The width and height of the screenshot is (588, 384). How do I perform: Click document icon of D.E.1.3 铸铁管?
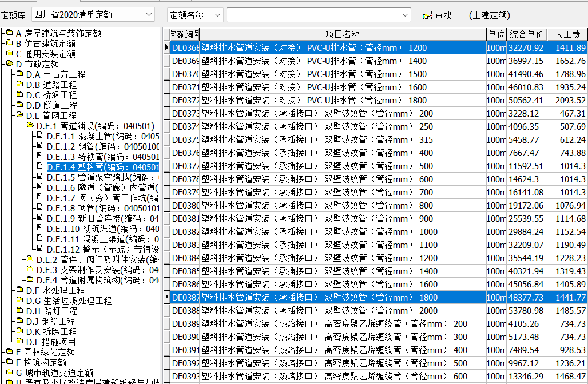tap(39, 156)
